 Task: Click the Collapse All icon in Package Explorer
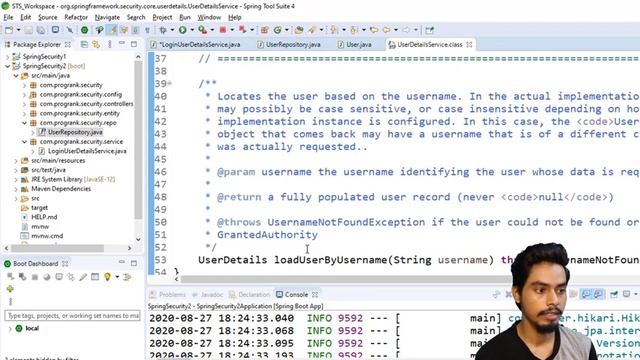(84, 44)
